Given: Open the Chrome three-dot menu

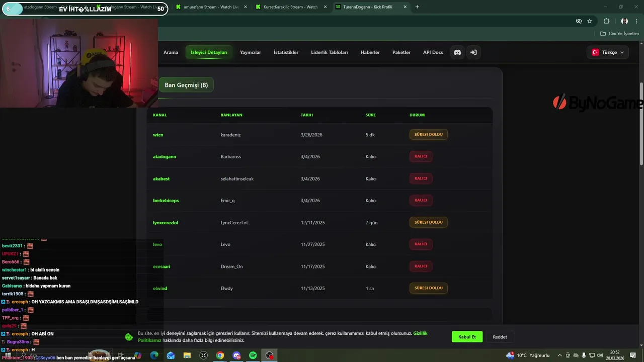Looking at the screenshot, I should point(637,21).
